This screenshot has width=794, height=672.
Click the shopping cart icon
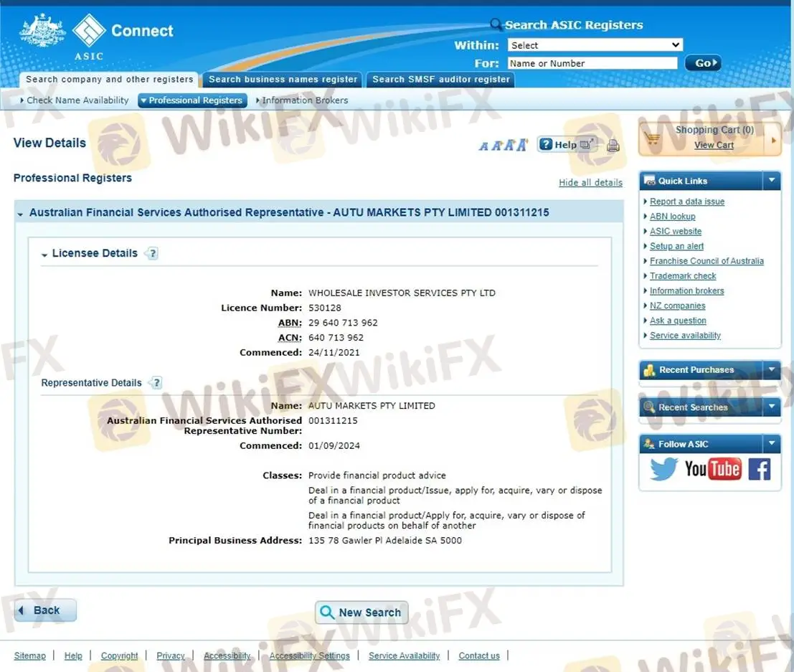pos(653,138)
